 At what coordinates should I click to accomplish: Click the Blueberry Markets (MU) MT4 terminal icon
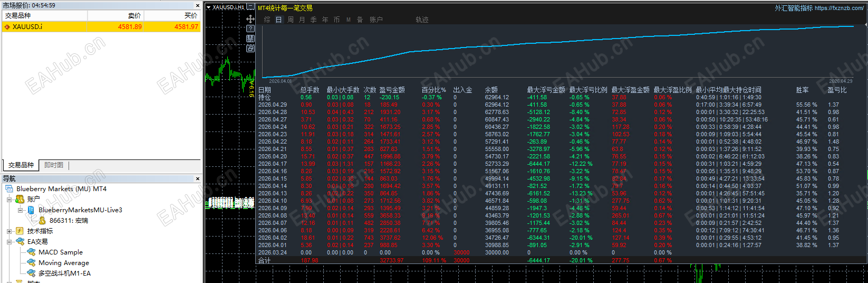[x=9, y=188]
